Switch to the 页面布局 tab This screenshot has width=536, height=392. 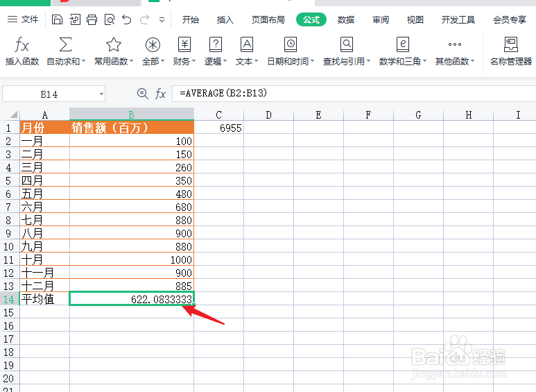click(x=268, y=20)
